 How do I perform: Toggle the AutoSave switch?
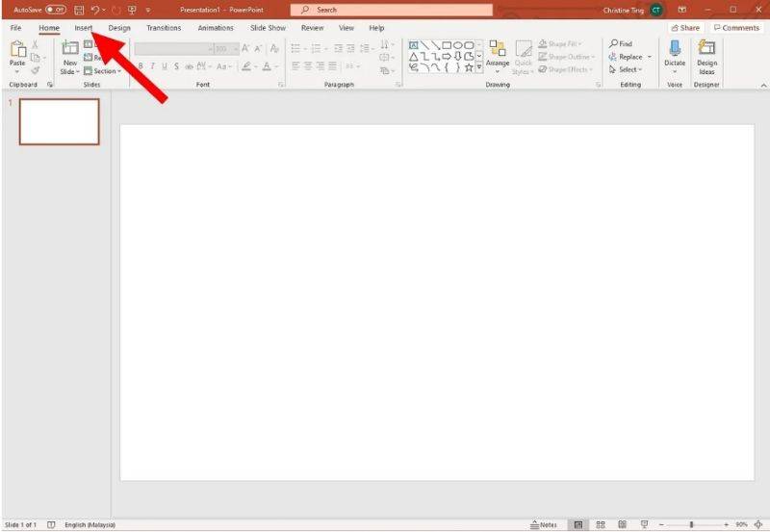55,10
